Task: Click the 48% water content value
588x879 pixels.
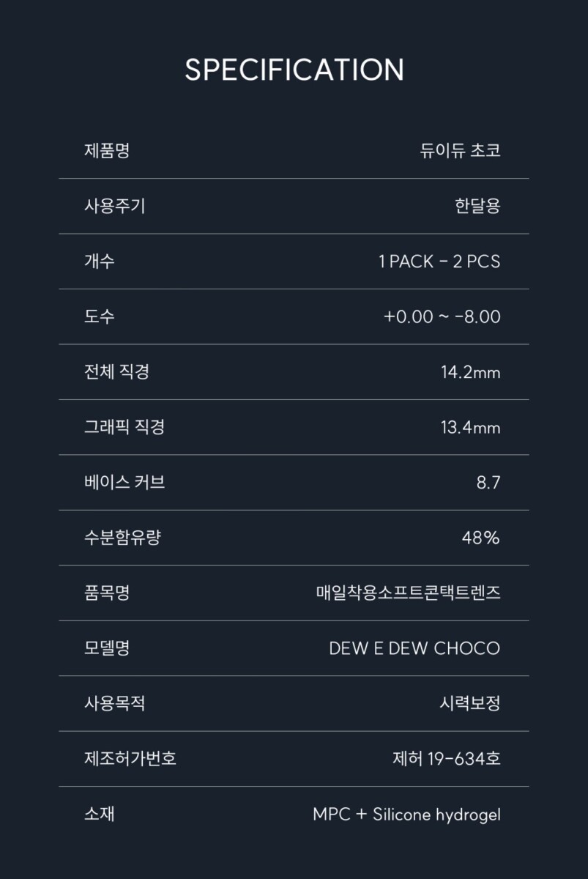Action: [x=480, y=538]
